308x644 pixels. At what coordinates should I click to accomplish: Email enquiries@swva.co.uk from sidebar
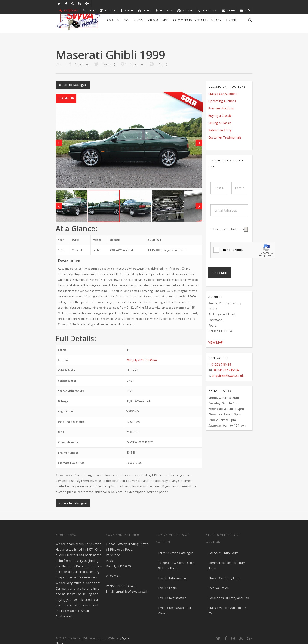228,375
